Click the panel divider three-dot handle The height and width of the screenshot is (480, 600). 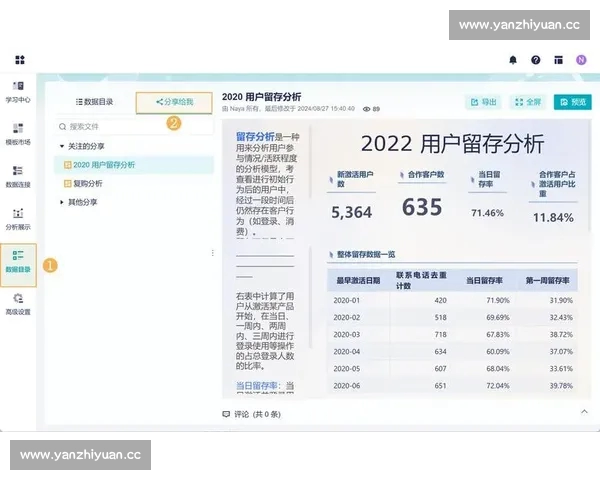click(x=213, y=253)
